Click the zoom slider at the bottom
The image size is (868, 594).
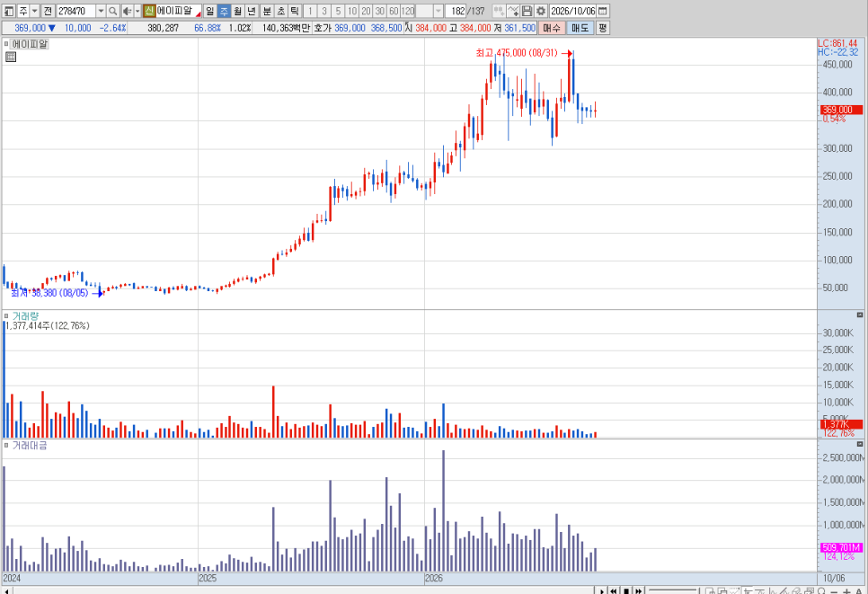point(672,590)
